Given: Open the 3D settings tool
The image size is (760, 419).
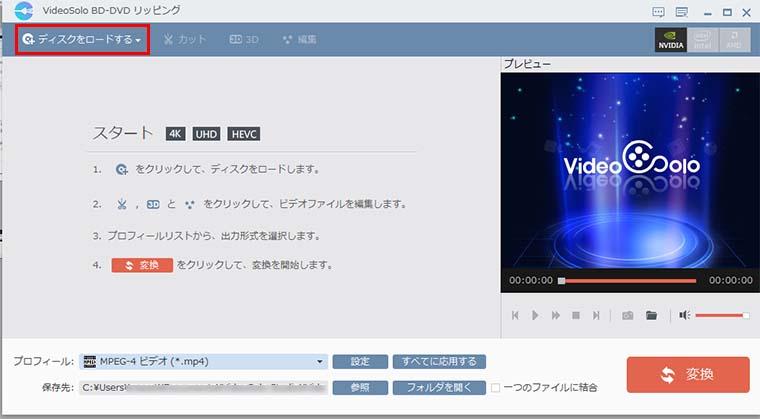Looking at the screenshot, I should tap(245, 40).
